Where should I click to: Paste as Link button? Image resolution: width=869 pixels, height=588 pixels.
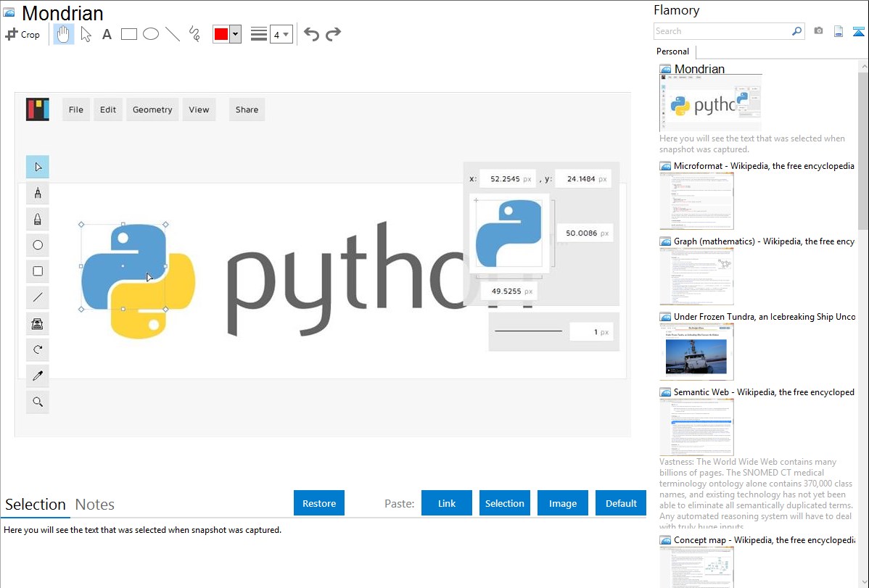447,503
